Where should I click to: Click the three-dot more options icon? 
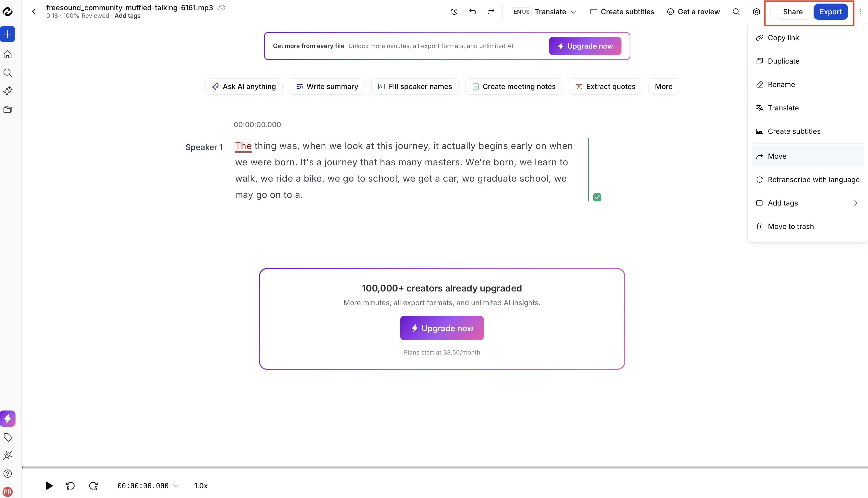tap(860, 12)
